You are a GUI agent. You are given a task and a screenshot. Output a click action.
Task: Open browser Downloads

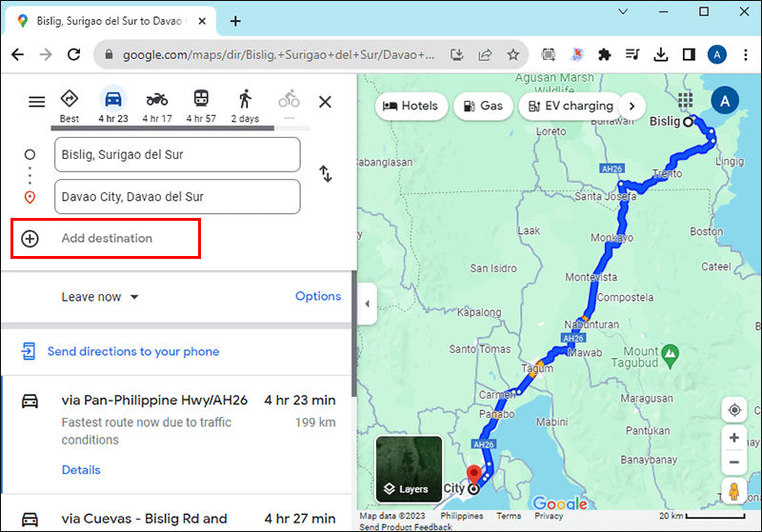[x=660, y=55]
